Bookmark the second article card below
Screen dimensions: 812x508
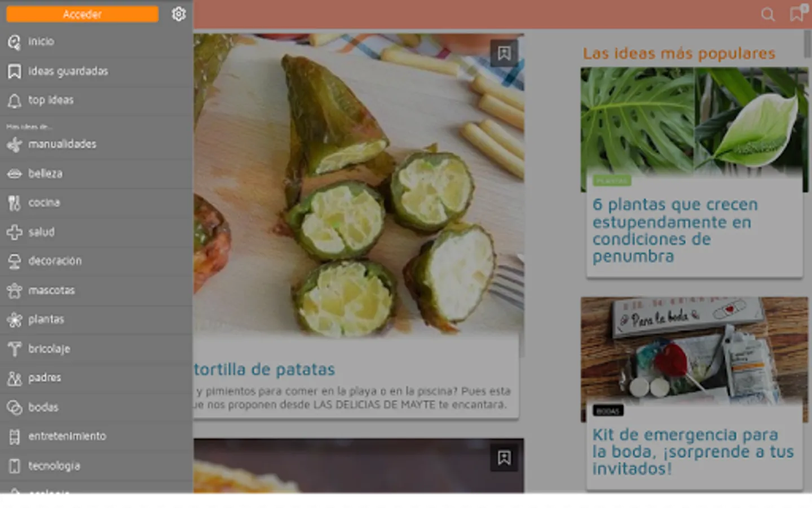pyautogui.click(x=504, y=457)
